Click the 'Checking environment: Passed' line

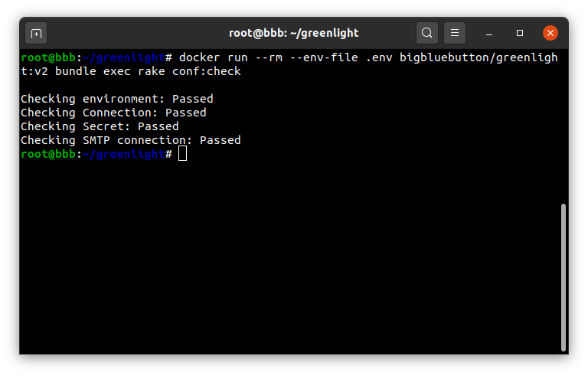click(117, 99)
